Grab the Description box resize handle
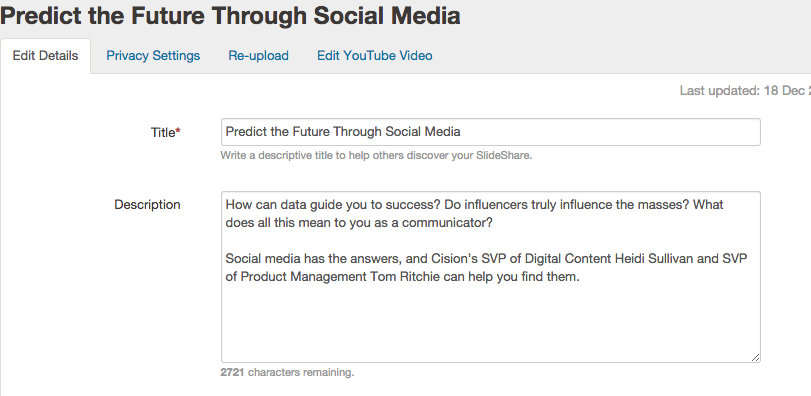 pos(755,357)
